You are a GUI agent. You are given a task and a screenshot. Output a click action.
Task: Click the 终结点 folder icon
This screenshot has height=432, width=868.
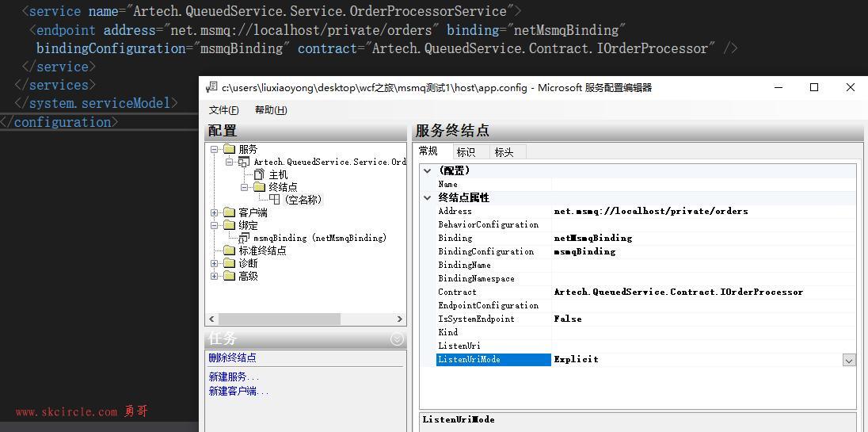click(x=259, y=187)
